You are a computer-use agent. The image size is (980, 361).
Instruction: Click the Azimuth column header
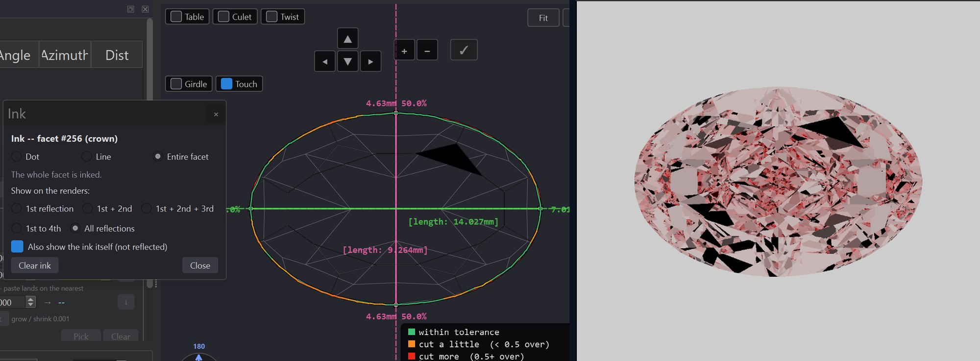point(65,55)
